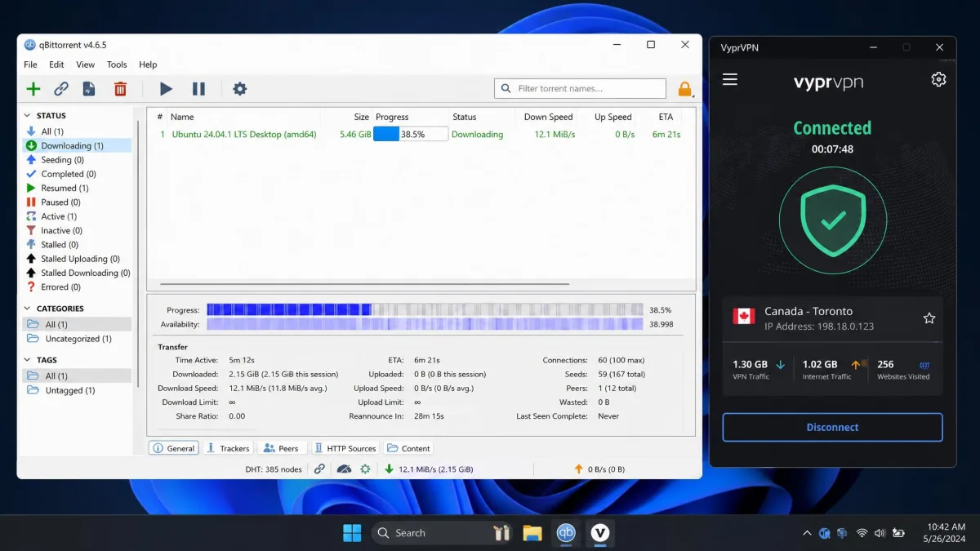Switch to the HTTP Sources tab
The image size is (980, 551).
pos(345,448)
